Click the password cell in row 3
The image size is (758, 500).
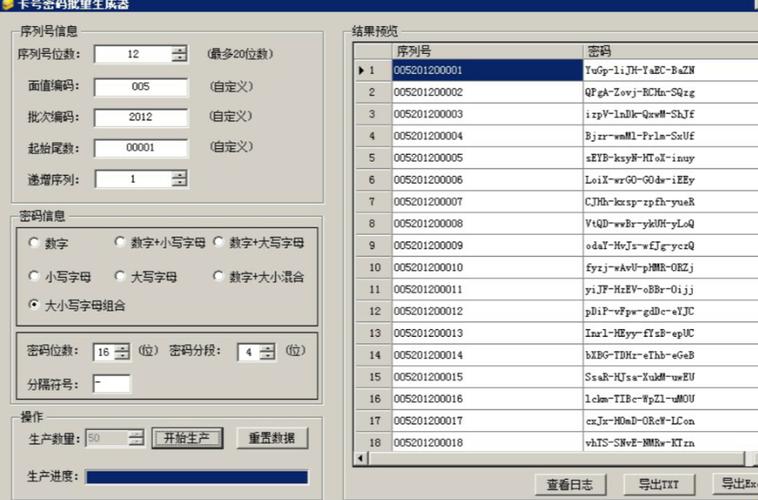671,114
